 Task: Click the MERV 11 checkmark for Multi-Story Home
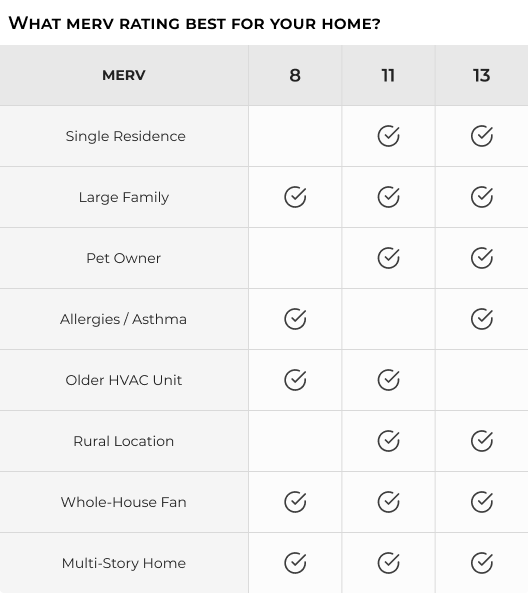(388, 563)
